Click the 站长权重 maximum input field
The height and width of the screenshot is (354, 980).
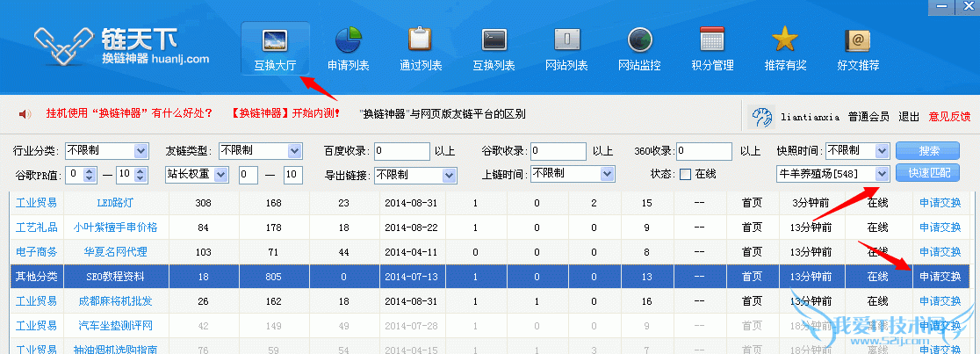[x=293, y=175]
